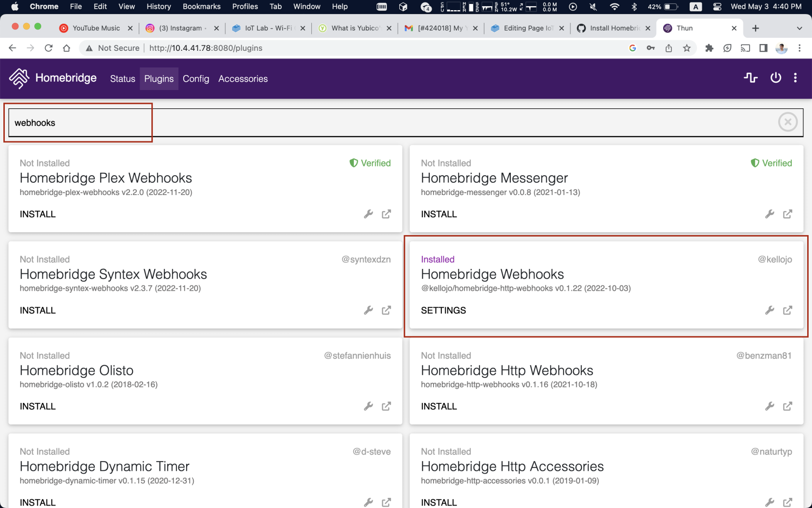812x508 pixels.
Task: Click the power restart icon in Homebridge header
Action: 776,78
